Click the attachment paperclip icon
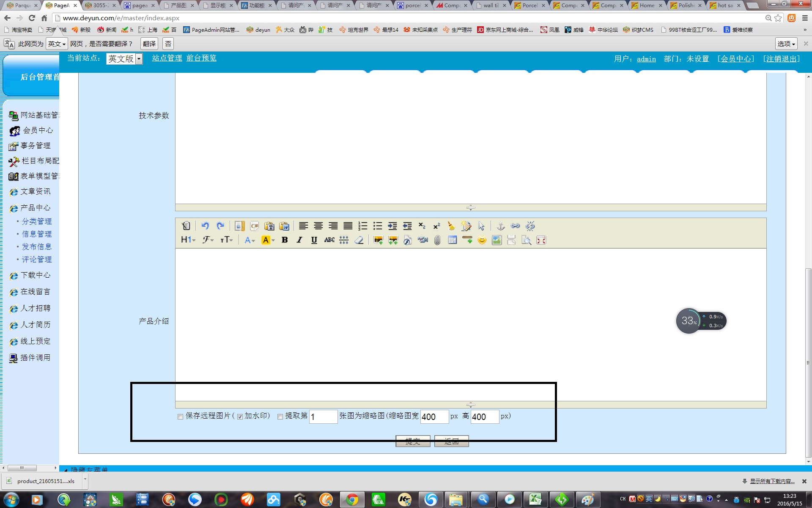 pos(437,240)
